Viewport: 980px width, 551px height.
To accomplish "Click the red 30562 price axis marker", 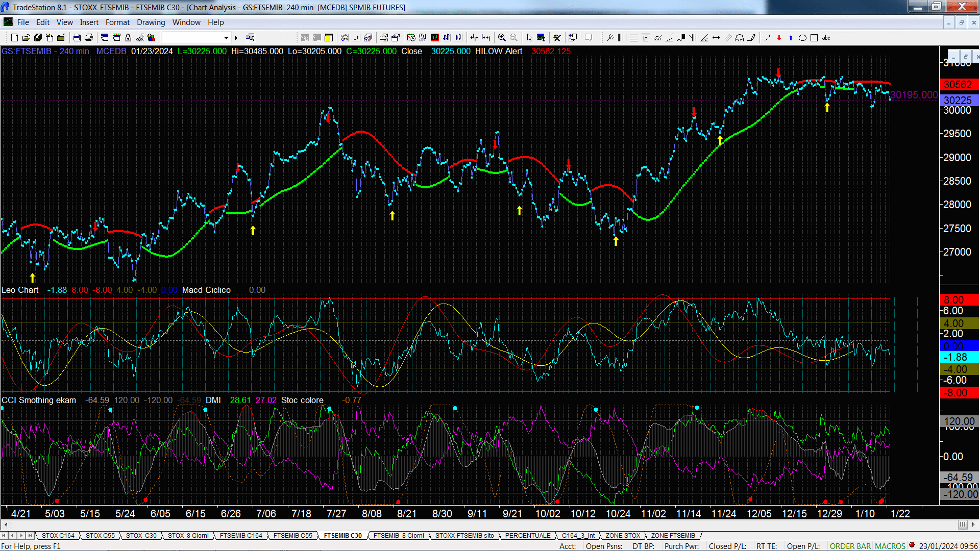I will (x=958, y=85).
